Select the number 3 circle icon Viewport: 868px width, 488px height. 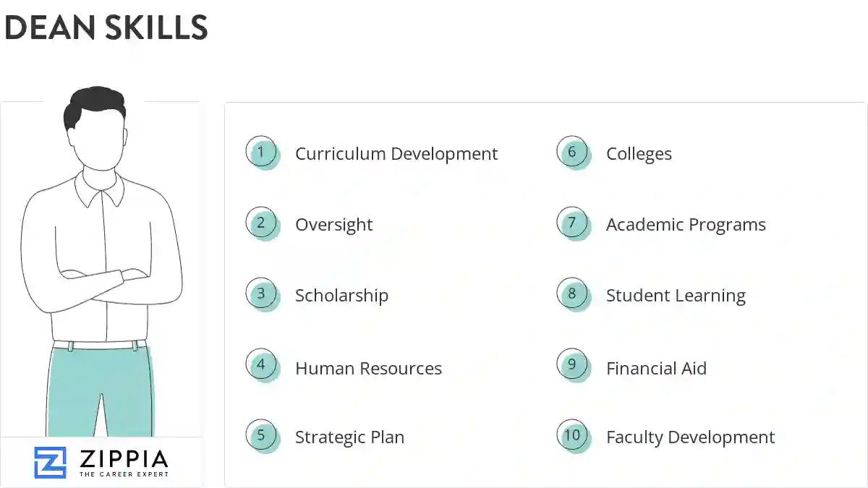pyautogui.click(x=261, y=294)
